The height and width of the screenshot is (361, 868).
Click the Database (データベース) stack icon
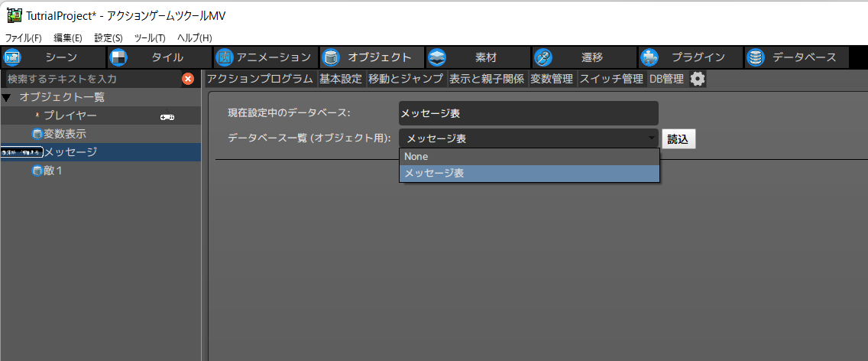[x=755, y=57]
